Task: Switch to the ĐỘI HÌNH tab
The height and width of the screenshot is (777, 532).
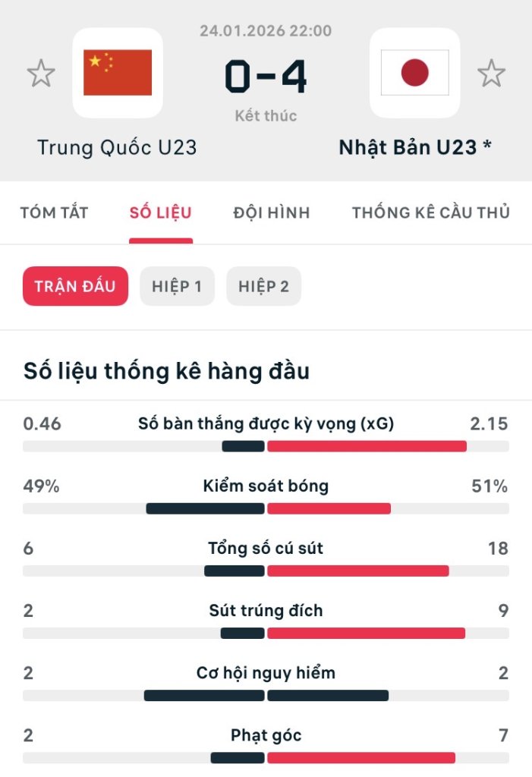Action: point(271,212)
